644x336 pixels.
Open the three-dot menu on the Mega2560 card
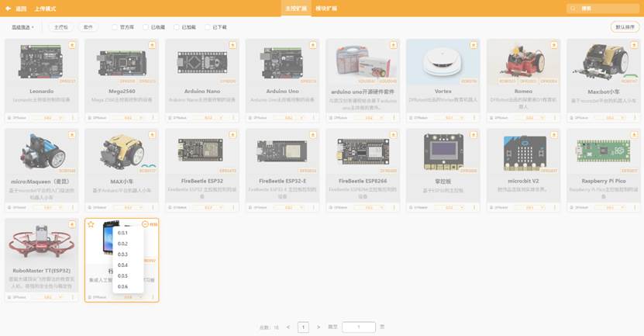(x=153, y=118)
